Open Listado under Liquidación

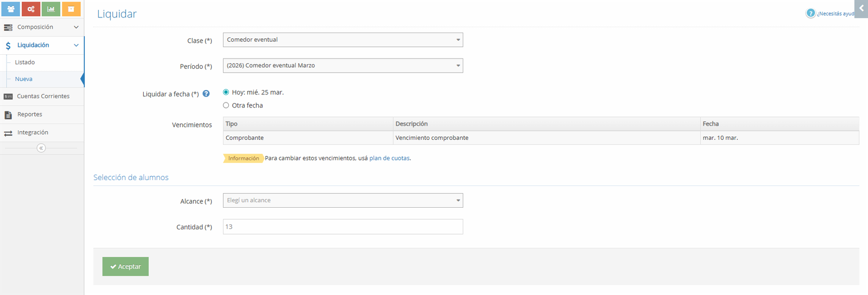tap(25, 62)
